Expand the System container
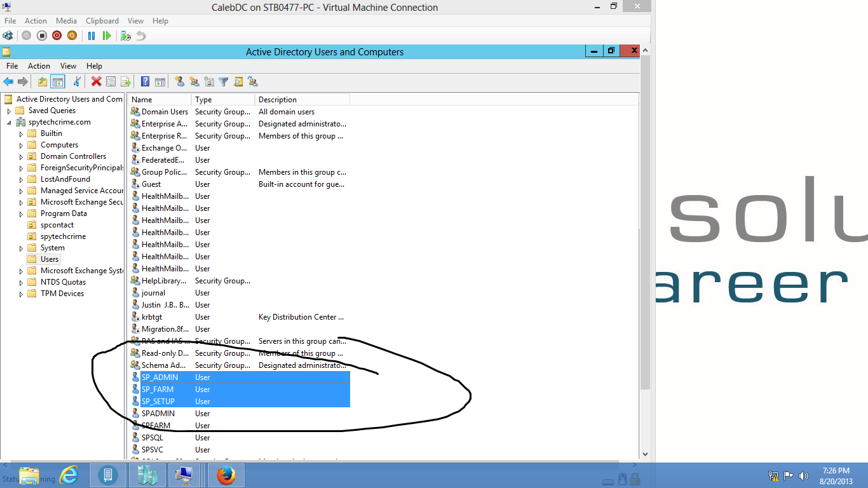868x488 pixels. point(21,248)
